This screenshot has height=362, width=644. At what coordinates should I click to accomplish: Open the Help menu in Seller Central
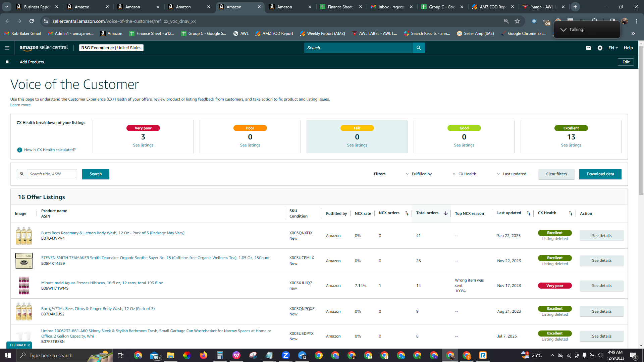tap(628, 48)
